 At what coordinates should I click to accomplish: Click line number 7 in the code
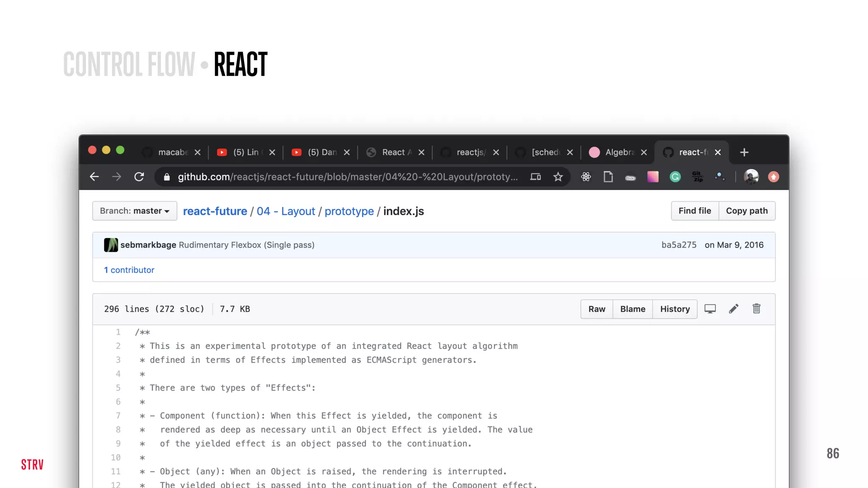click(118, 416)
